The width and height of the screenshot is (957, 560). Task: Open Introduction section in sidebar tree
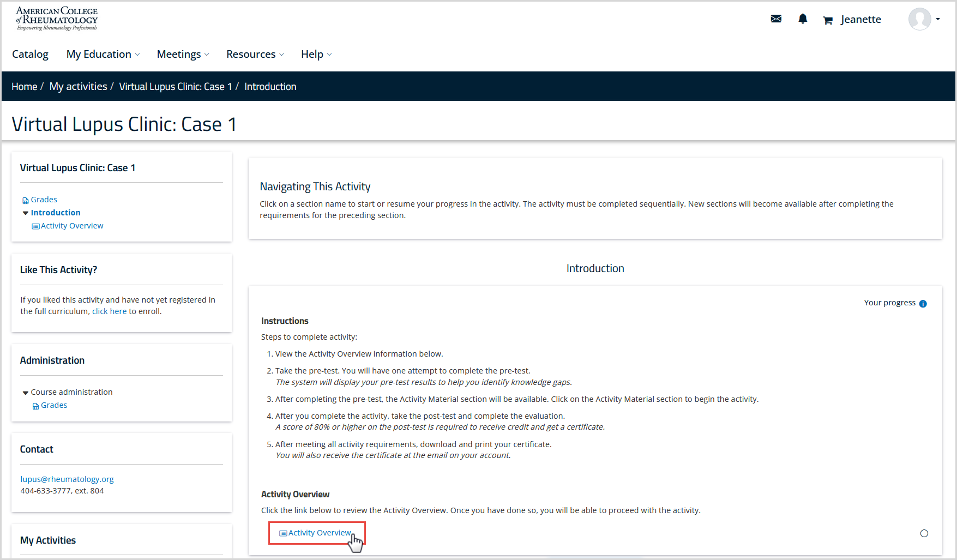pyautogui.click(x=56, y=213)
